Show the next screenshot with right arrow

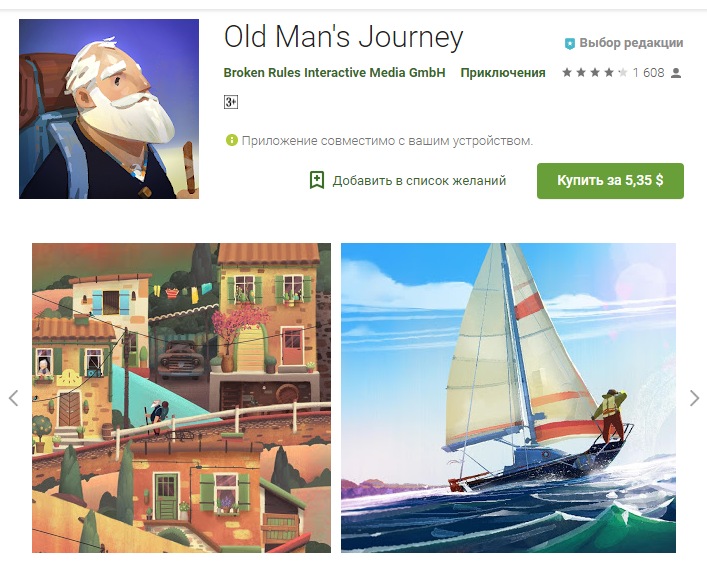(x=694, y=398)
